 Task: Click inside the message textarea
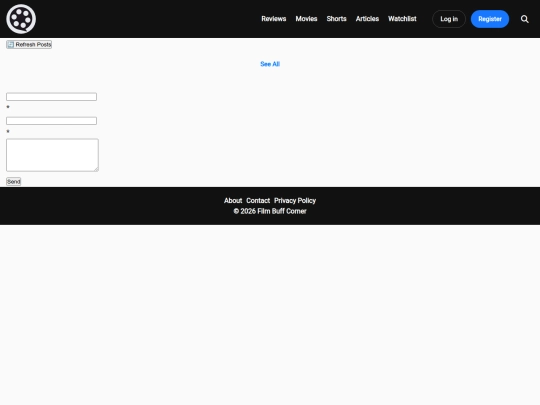52,155
